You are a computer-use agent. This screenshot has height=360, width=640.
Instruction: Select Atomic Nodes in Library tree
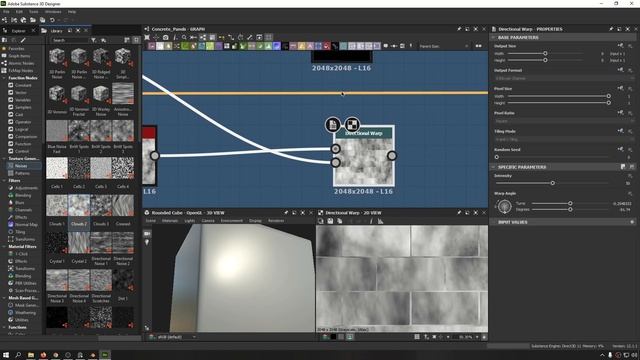click(22, 63)
